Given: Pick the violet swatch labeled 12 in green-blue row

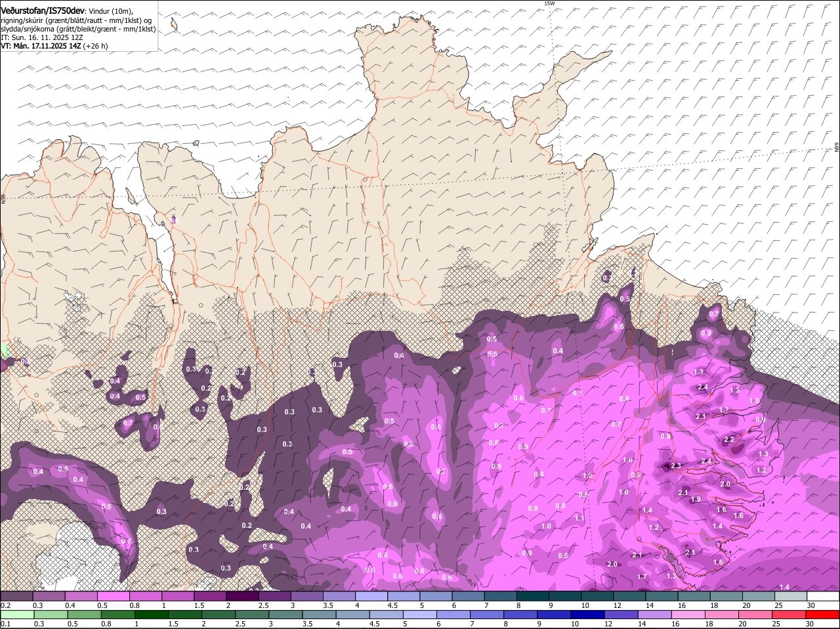Looking at the screenshot, I should [x=621, y=615].
